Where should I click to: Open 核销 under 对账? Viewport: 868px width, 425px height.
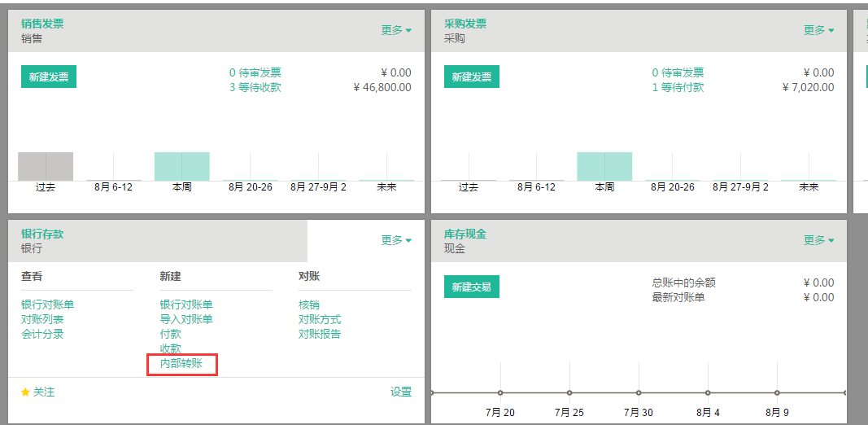click(x=308, y=305)
